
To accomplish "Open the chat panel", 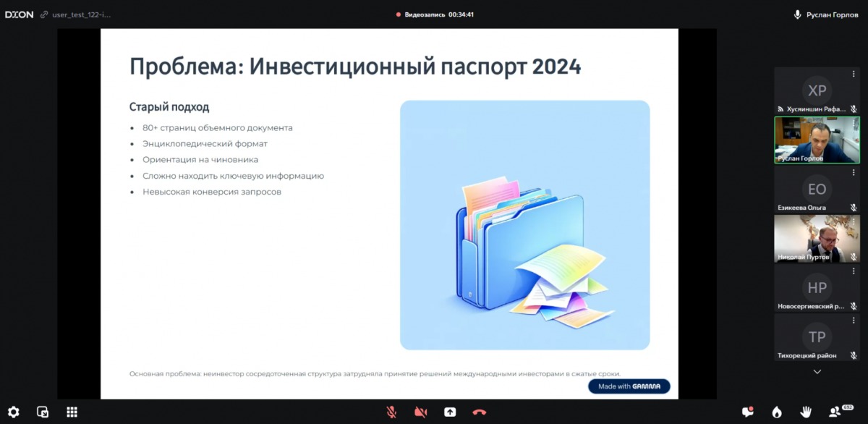I will coord(748,412).
